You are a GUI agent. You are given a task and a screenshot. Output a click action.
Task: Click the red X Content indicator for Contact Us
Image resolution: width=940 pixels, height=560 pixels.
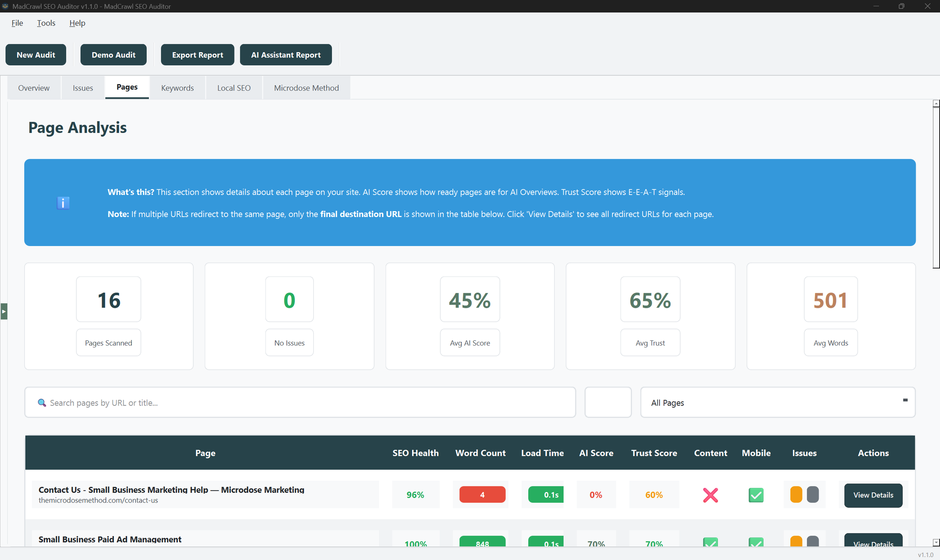click(710, 495)
